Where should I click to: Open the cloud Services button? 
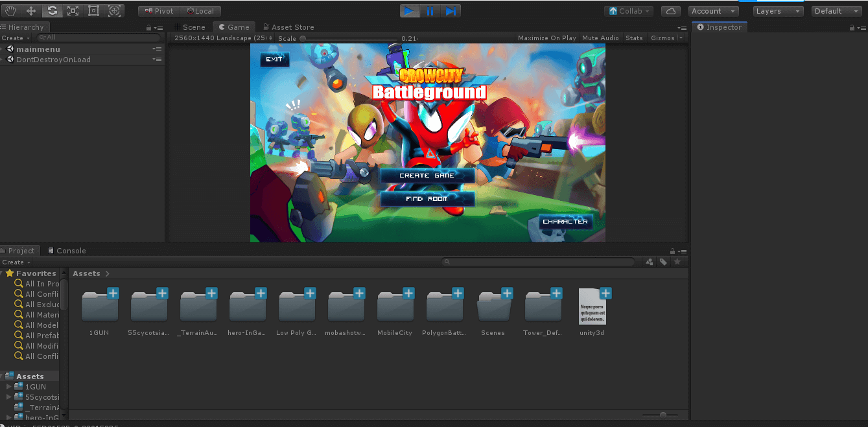pos(671,11)
